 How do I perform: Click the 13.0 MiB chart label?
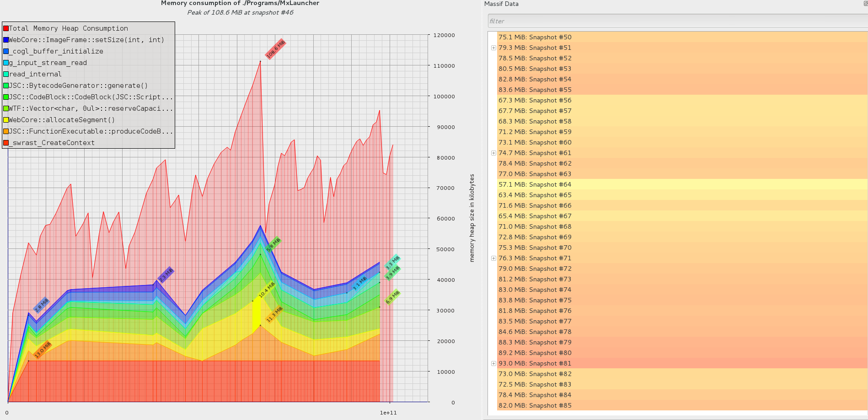coord(43,350)
